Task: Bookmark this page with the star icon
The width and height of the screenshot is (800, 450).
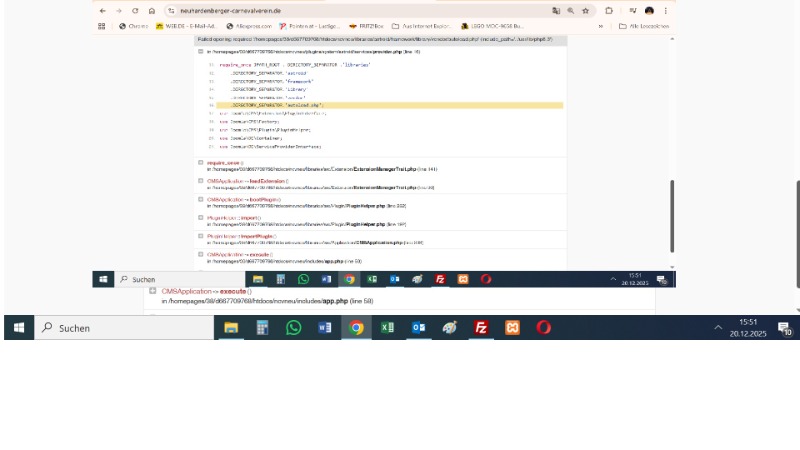Action: 585,10
